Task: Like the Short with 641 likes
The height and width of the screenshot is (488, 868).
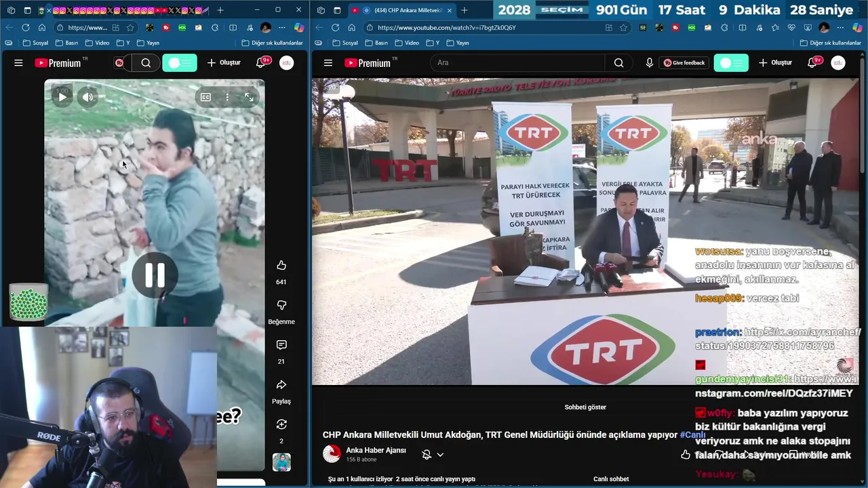Action: point(281,265)
